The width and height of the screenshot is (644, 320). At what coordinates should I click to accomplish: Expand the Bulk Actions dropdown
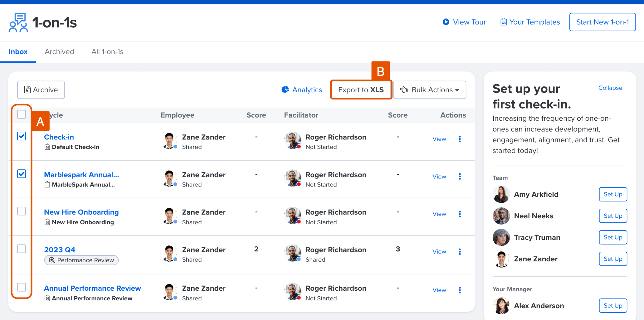pos(429,90)
